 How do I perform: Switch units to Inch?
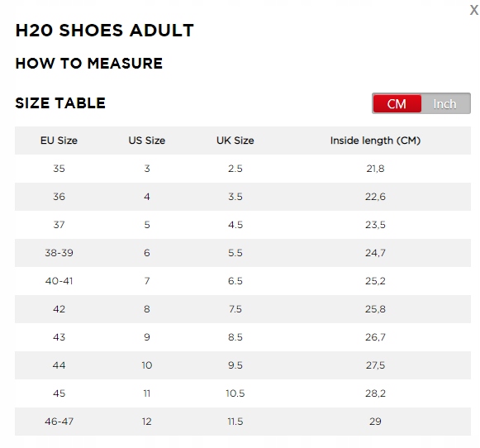click(445, 104)
